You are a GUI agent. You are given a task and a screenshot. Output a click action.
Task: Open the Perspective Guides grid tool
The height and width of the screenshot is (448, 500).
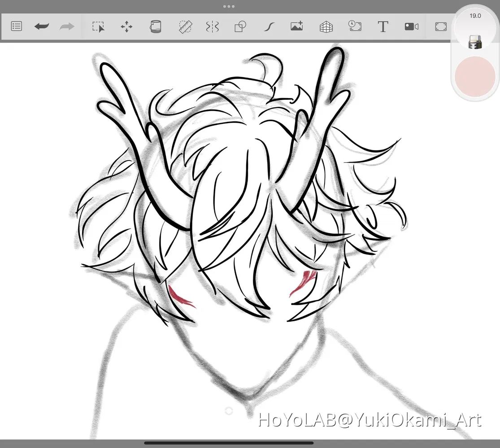tap(326, 27)
